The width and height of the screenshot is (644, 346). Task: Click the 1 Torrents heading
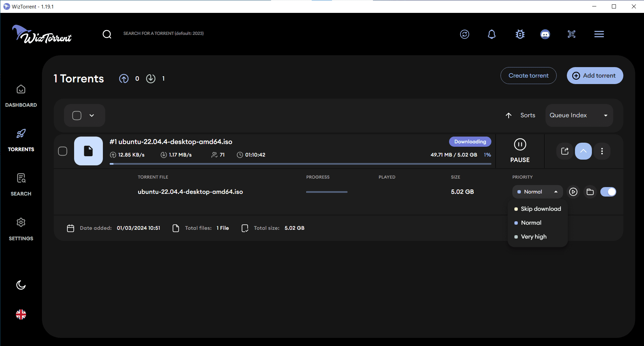[x=79, y=79]
